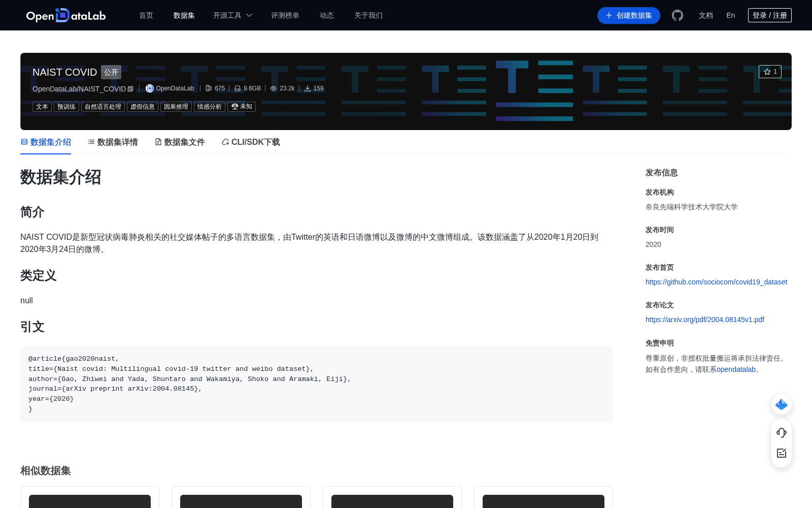The image size is (812, 508).
Task: Expand the 开源工具 dropdown menu
Action: [x=232, y=16]
